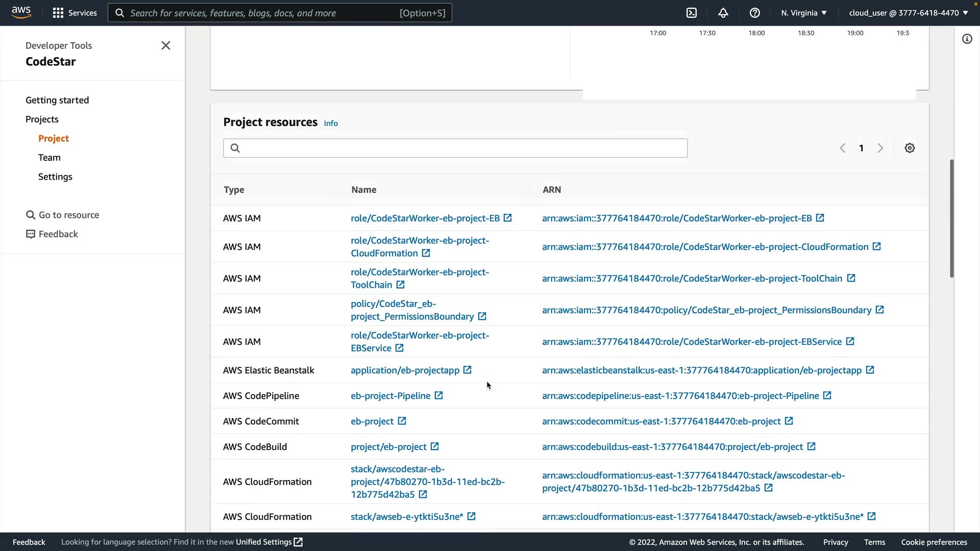Expand the N. Virginia region dropdown
The height and width of the screenshot is (551, 980).
(x=803, y=13)
